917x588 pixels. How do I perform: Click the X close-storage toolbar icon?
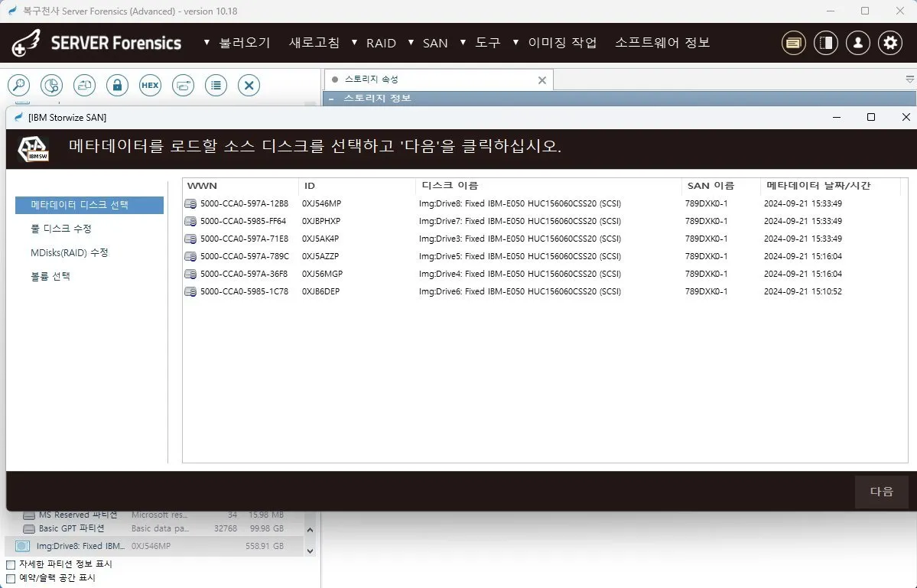[249, 86]
